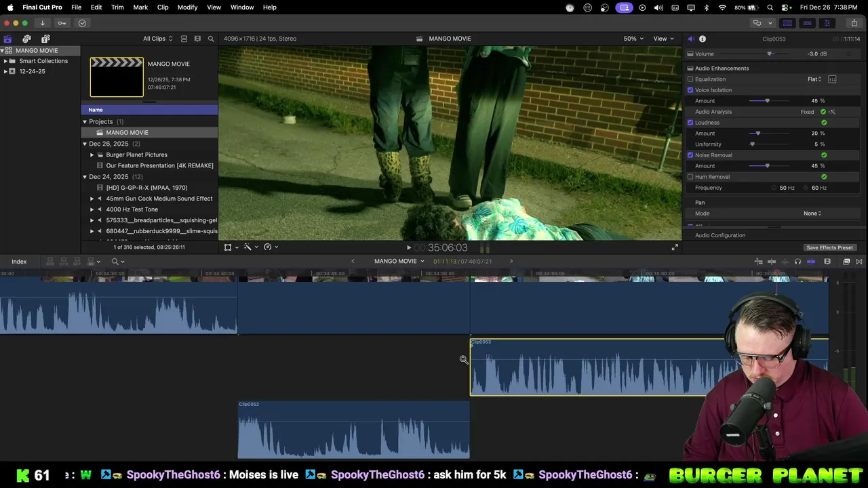The image size is (868, 488).
Task: Select Clip0052 in the timeline
Action: tap(353, 430)
